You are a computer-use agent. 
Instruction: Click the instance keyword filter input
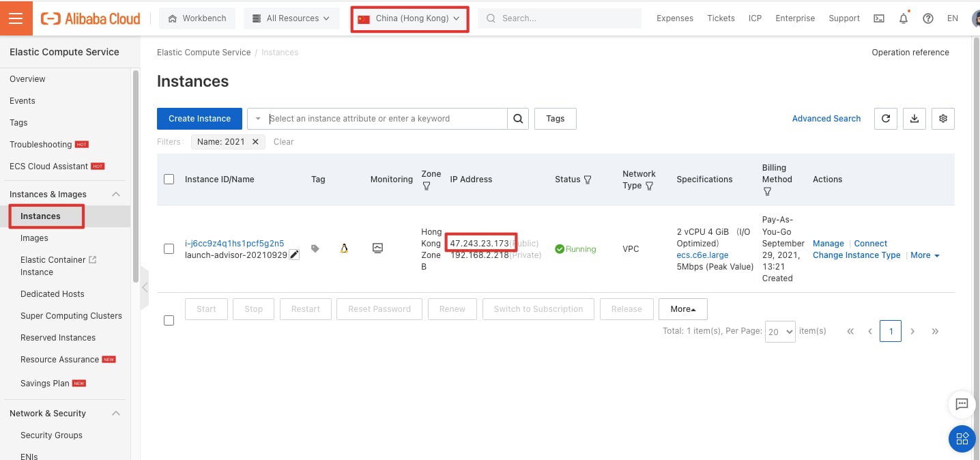(386, 119)
